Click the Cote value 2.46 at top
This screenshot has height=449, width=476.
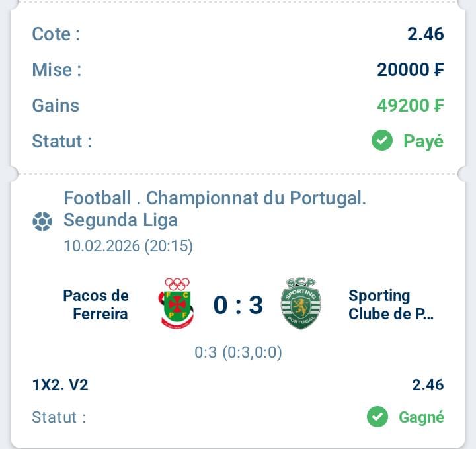426,34
